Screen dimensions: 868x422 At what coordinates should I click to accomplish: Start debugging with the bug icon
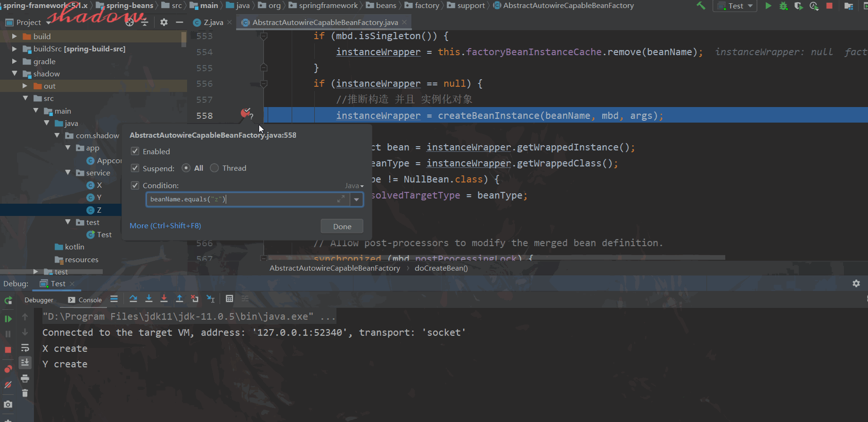tap(784, 6)
